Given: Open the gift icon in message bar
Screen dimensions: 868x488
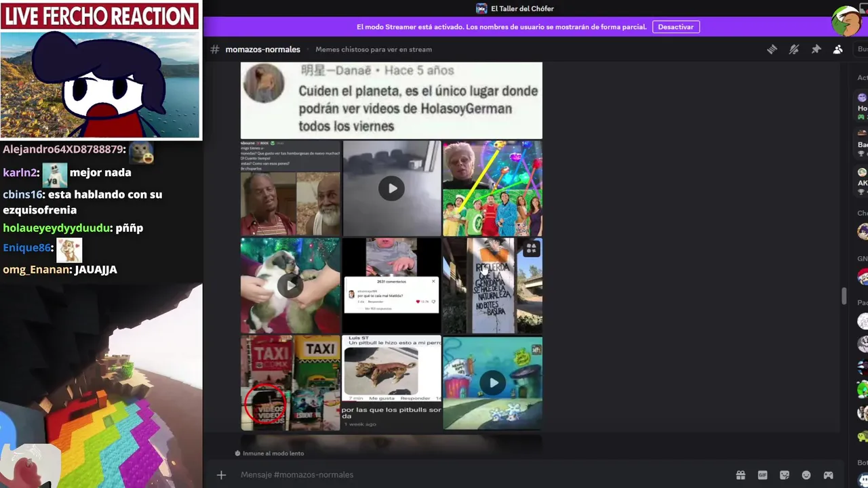Looking at the screenshot, I should click(741, 475).
